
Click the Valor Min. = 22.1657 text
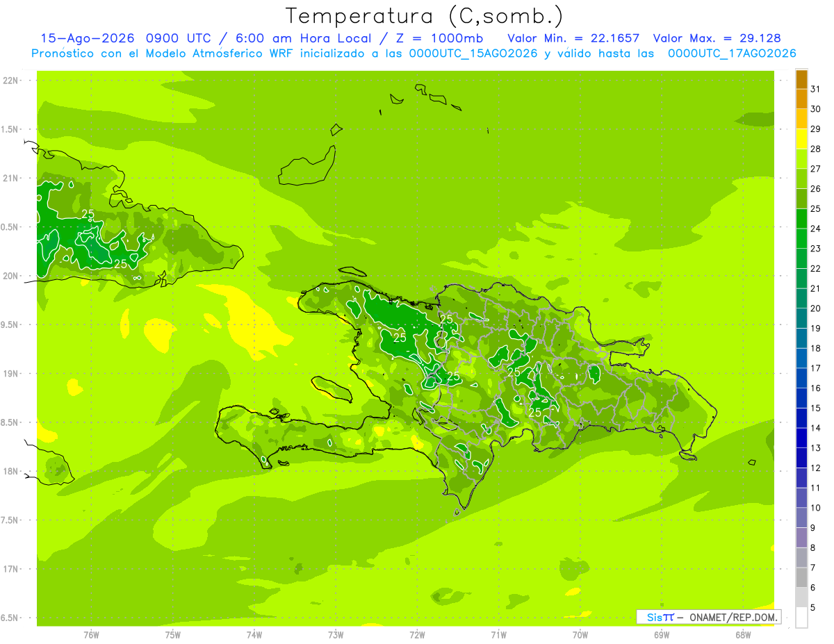point(573,38)
